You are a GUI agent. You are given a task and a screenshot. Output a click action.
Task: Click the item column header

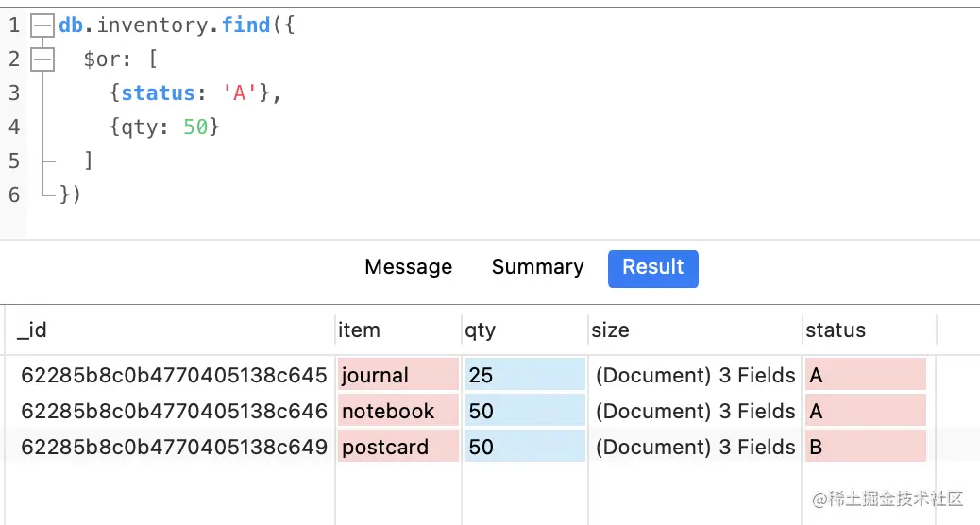359,330
